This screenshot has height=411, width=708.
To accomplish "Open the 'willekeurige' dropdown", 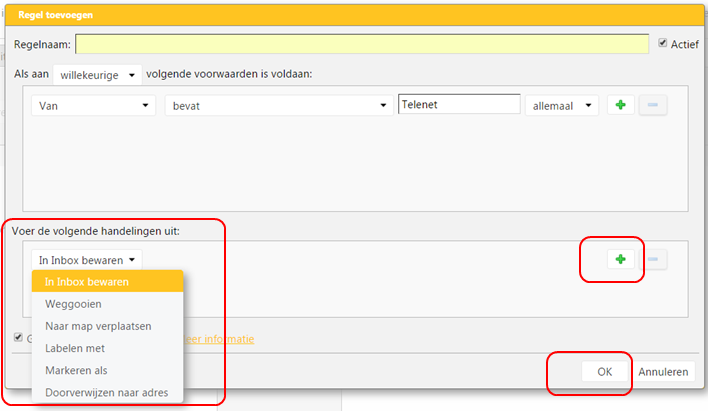I will click(98, 75).
